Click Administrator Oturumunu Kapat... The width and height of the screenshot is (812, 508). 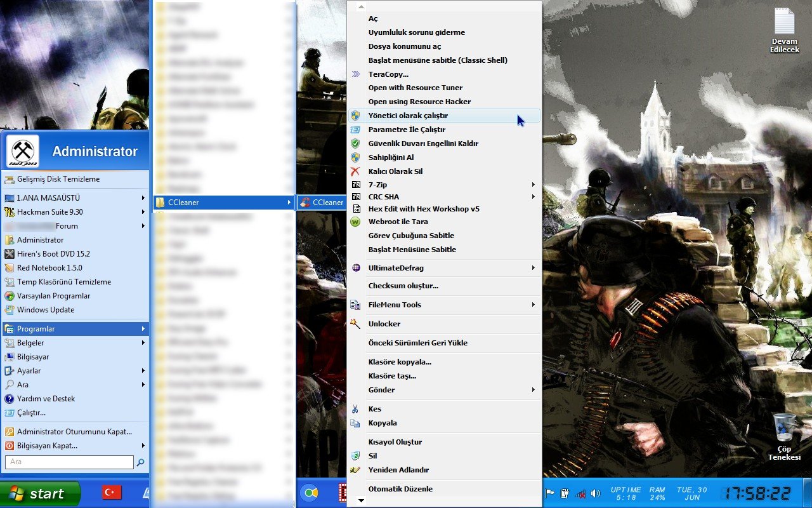tap(75, 432)
